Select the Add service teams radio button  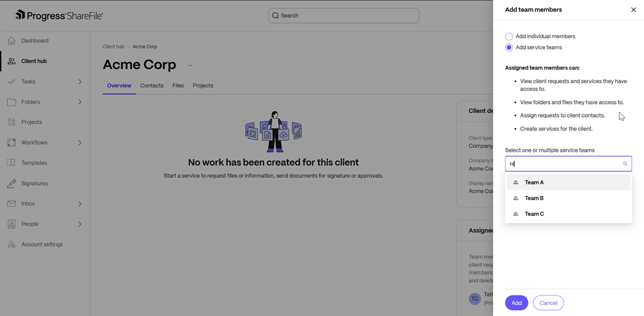coord(509,47)
